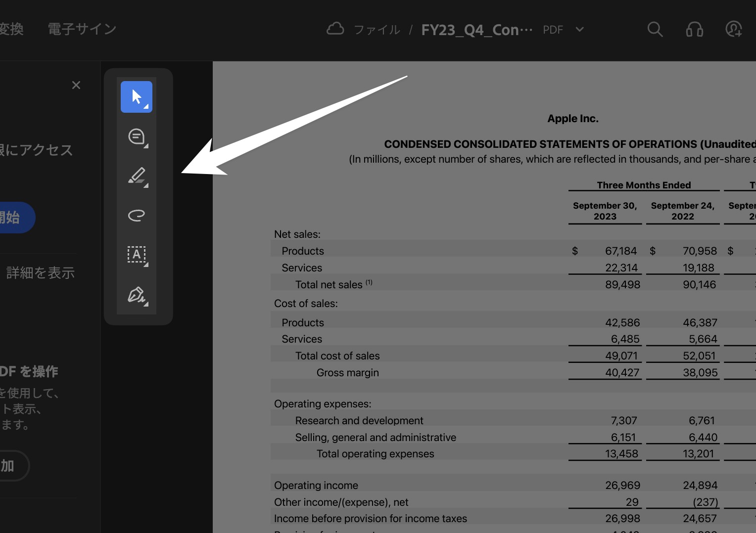Click the 'Total net sales' row label
This screenshot has height=533, width=756.
(329, 285)
